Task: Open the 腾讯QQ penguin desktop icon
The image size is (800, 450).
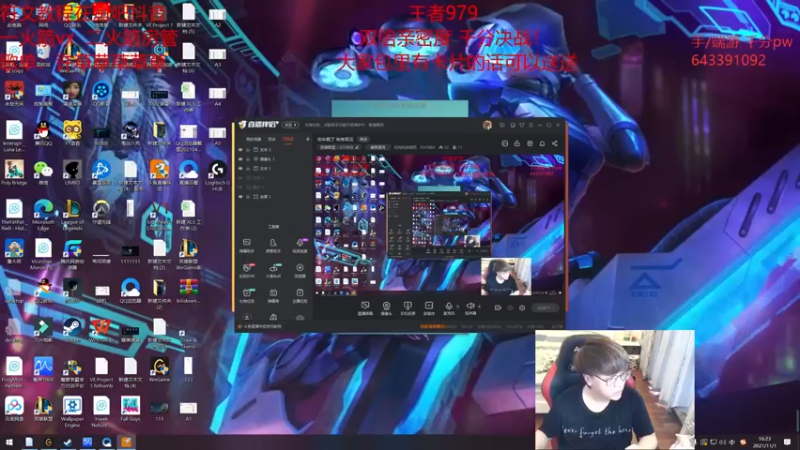Action: tap(43, 133)
